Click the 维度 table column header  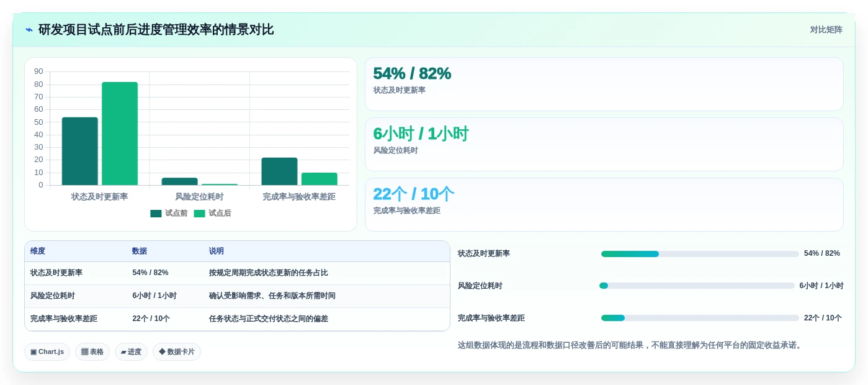click(x=38, y=251)
